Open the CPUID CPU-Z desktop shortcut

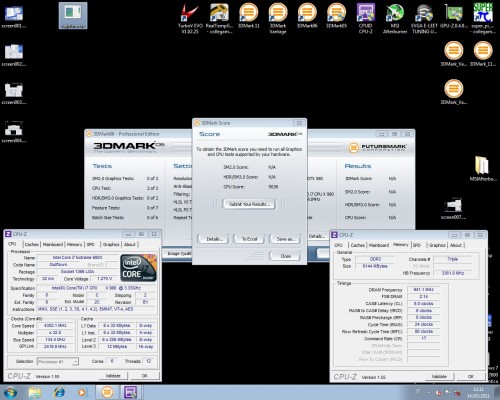(x=366, y=18)
